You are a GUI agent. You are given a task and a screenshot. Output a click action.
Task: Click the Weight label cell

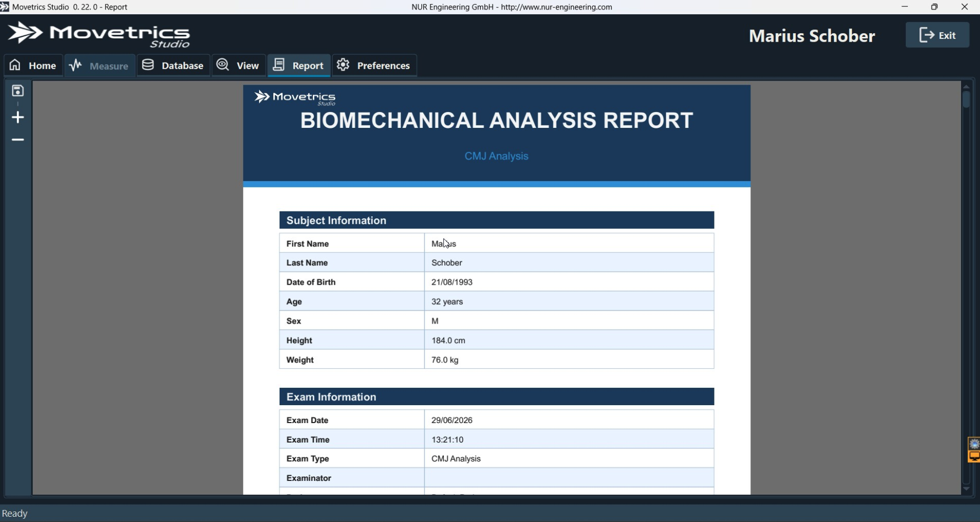352,360
